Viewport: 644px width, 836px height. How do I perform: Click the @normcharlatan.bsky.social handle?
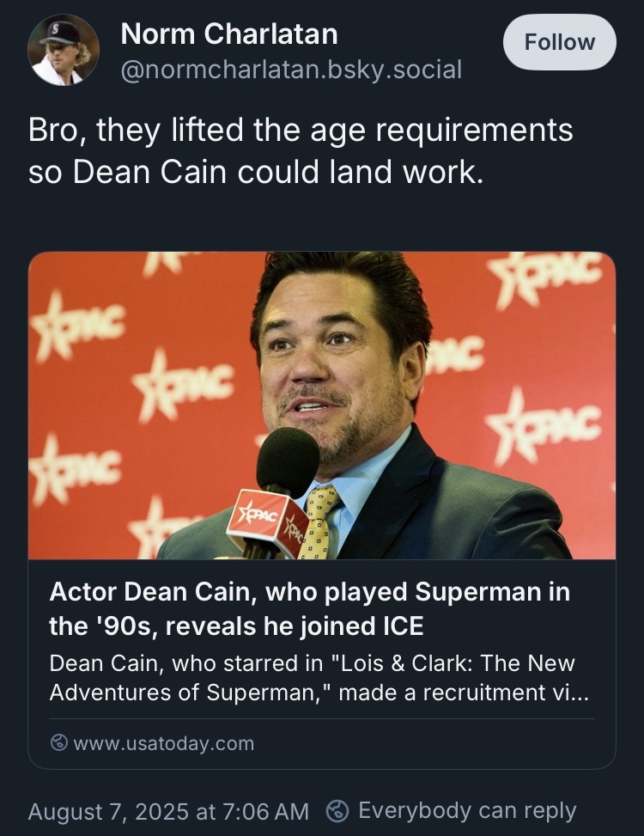pyautogui.click(x=292, y=69)
